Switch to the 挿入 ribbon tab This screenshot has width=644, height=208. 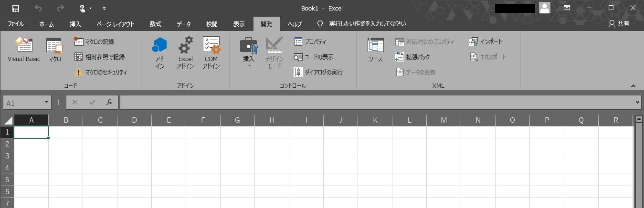coord(75,24)
